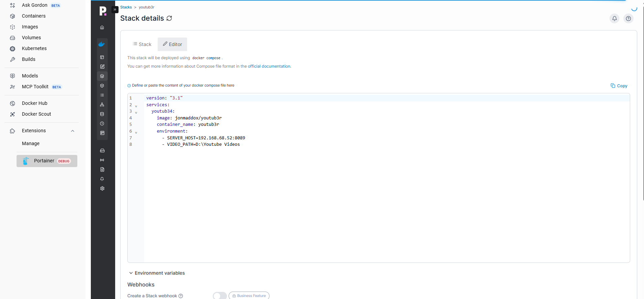Collapse the Extensions section chevron
This screenshot has height=299, width=644.
tap(73, 131)
